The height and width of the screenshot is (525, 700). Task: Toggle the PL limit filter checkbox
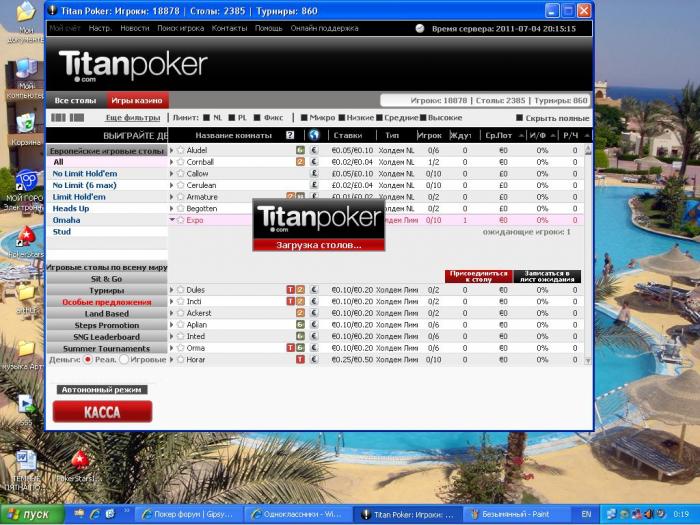click(232, 118)
